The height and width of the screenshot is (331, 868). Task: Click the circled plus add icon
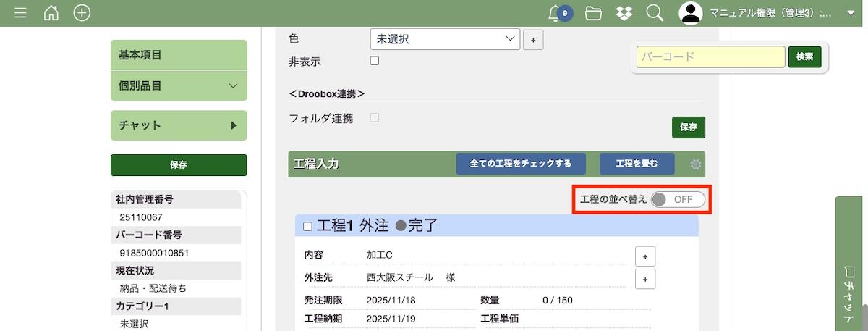(x=82, y=13)
